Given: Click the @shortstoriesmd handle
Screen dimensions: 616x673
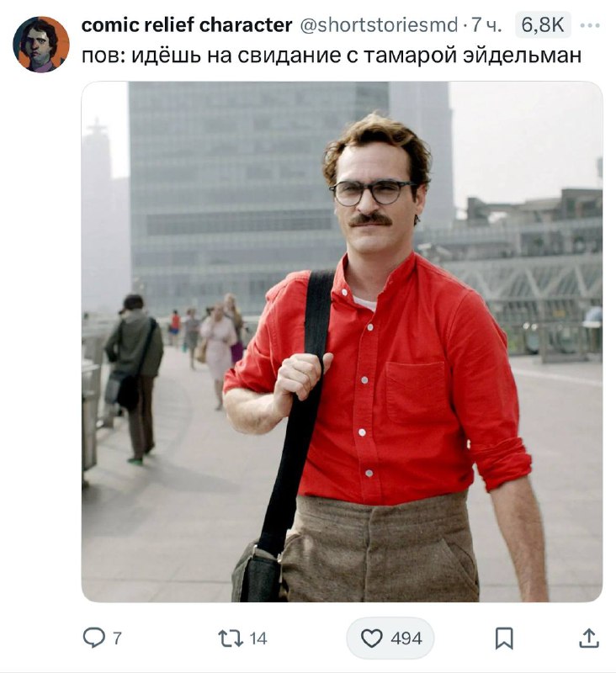Looking at the screenshot, I should (379, 25).
